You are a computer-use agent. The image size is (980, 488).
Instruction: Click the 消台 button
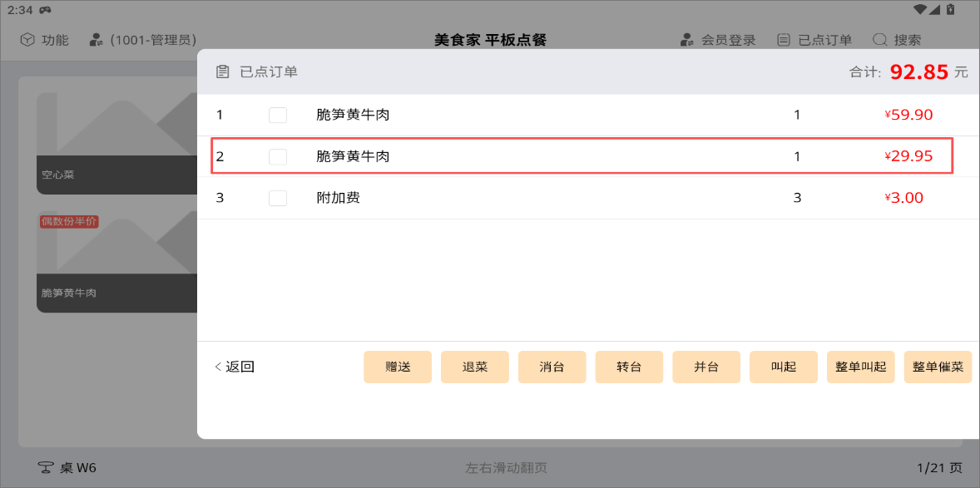(x=552, y=367)
